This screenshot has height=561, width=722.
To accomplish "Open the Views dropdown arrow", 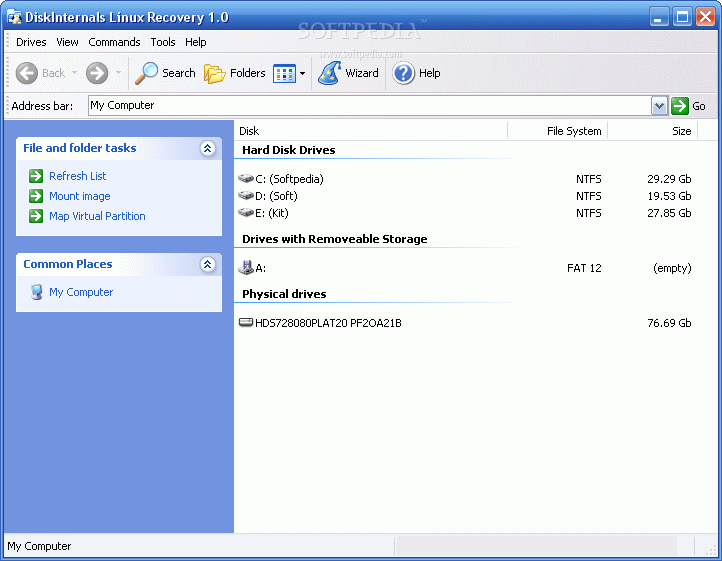I will tap(303, 73).
